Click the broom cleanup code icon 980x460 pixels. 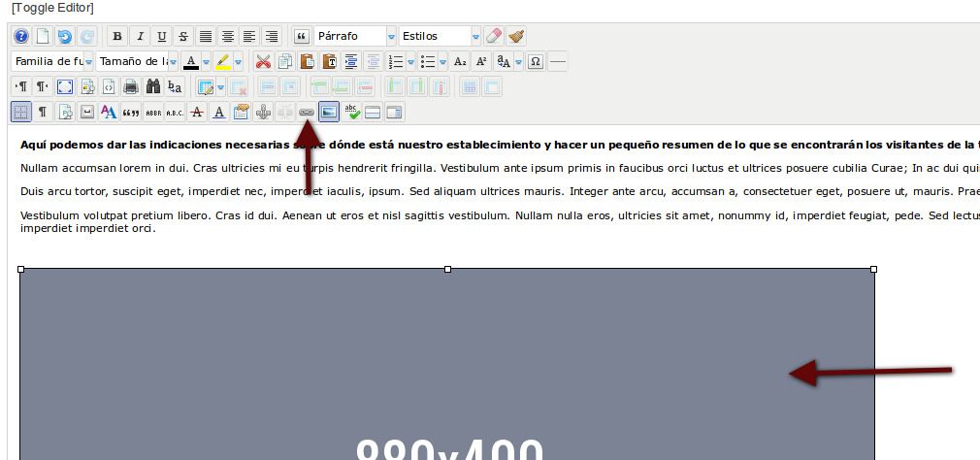click(515, 36)
